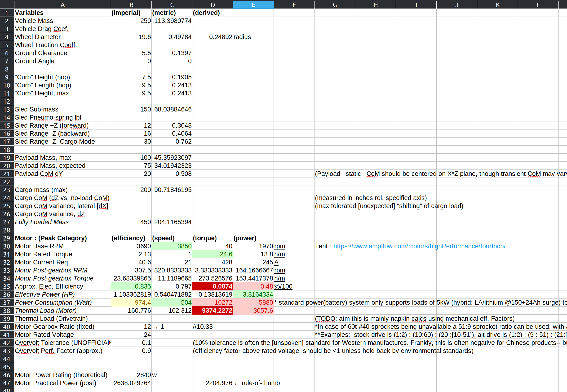The height and width of the screenshot is (392, 567).
Task: Select '(measured in inches rel. specified axis)' note
Action: coord(371,198)
